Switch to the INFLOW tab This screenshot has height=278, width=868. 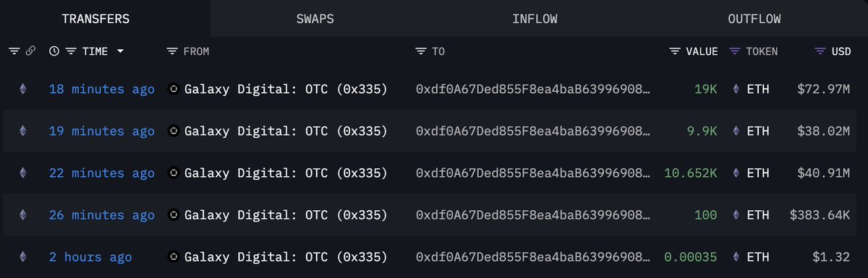point(535,19)
